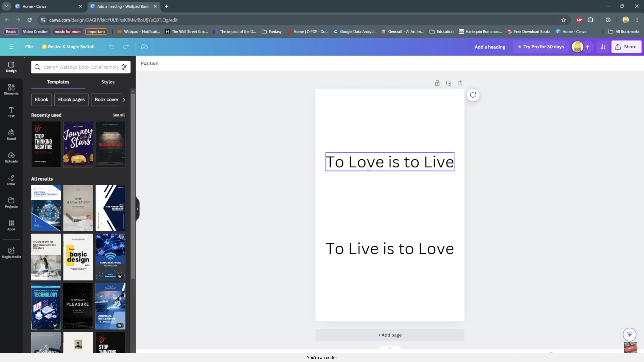Collapse the side panel with arrow handle
Image resolution: width=644 pixels, height=362 pixels.
[x=137, y=209]
